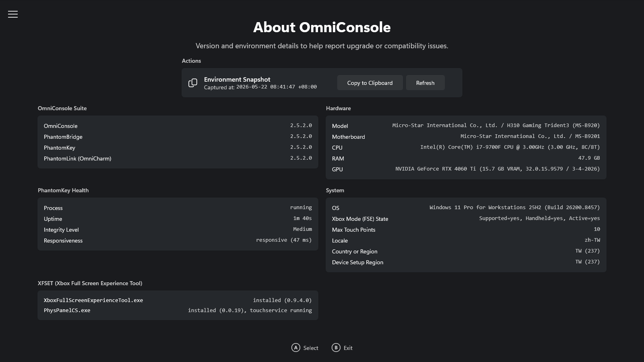Click the Hardware section header
The height and width of the screenshot is (362, 644).
click(x=339, y=108)
